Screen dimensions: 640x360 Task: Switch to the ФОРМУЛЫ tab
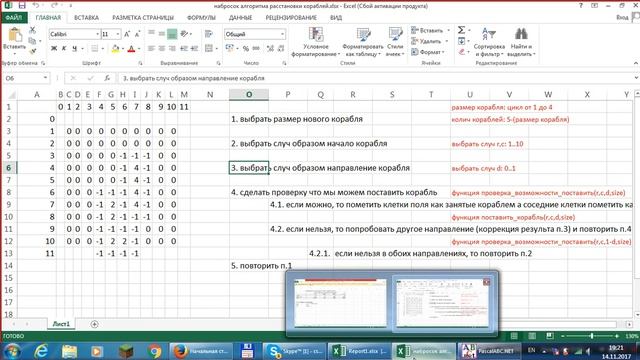tap(201, 18)
